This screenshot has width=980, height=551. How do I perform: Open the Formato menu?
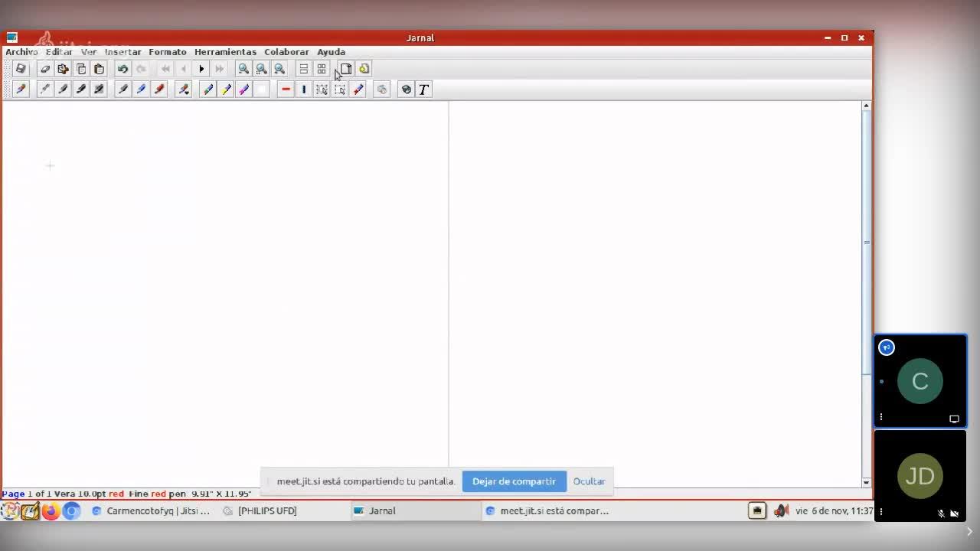coord(168,52)
